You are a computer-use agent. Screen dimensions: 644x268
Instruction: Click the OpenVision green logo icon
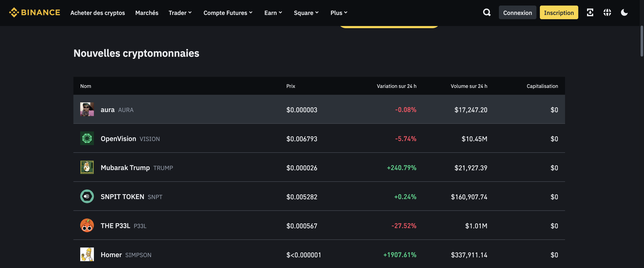tap(87, 138)
